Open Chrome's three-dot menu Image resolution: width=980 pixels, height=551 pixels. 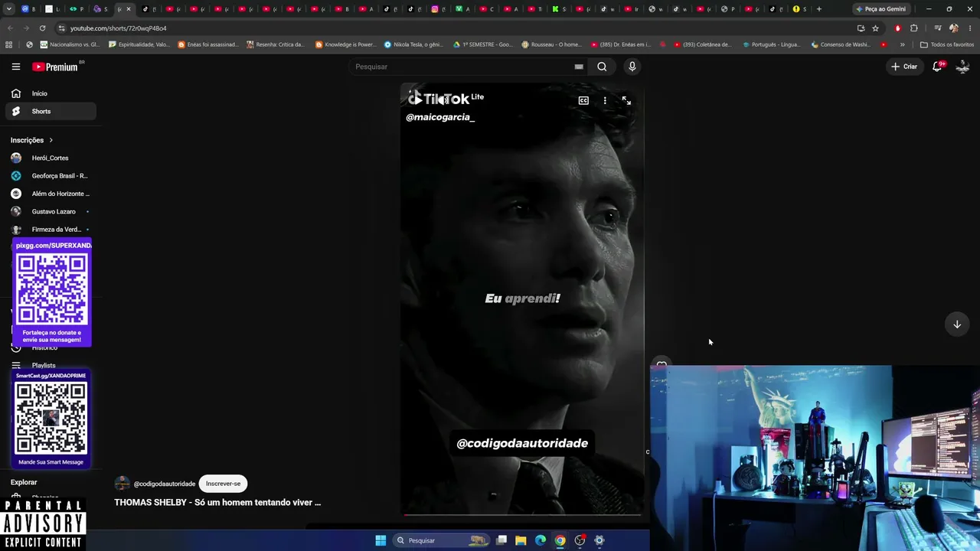969,28
